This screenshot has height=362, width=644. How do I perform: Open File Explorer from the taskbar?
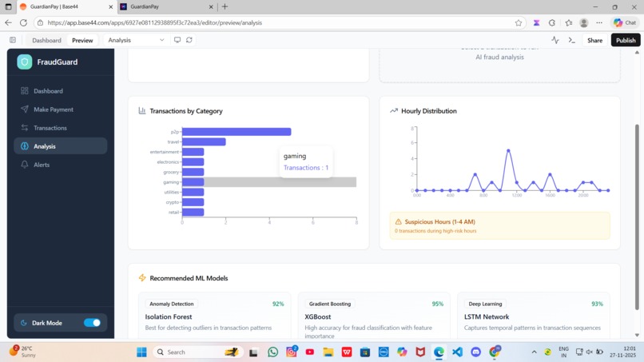[x=328, y=352]
